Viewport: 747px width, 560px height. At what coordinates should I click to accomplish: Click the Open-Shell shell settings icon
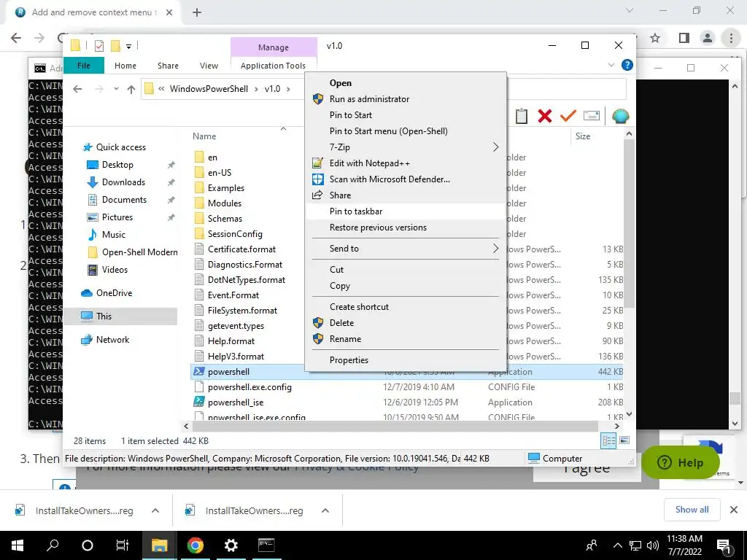coord(620,116)
